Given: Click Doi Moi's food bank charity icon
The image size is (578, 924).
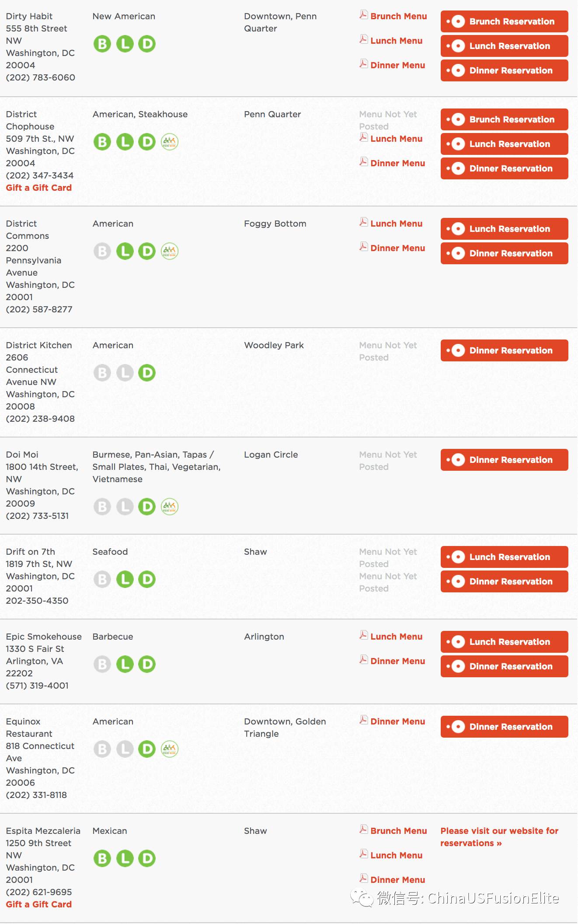Looking at the screenshot, I should point(170,507).
